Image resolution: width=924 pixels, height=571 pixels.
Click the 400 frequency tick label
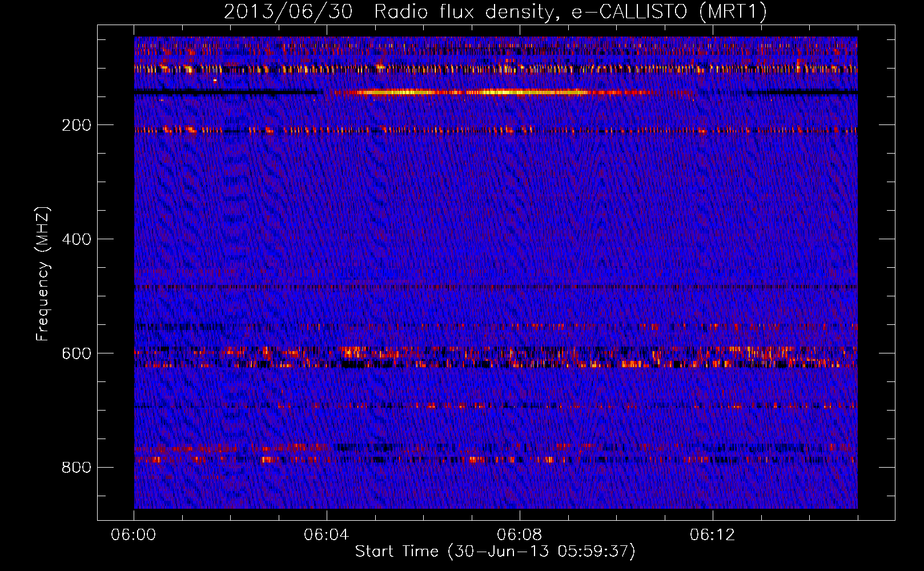77,239
